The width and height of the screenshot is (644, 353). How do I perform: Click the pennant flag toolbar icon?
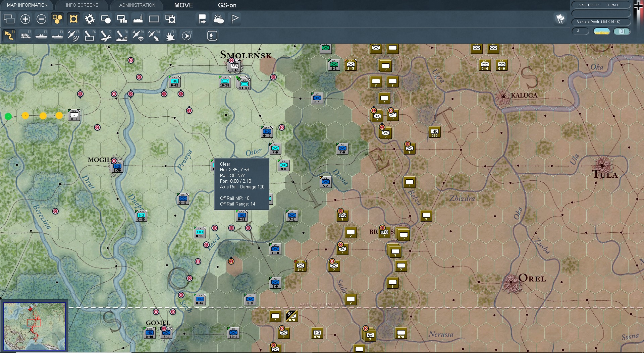point(235,19)
